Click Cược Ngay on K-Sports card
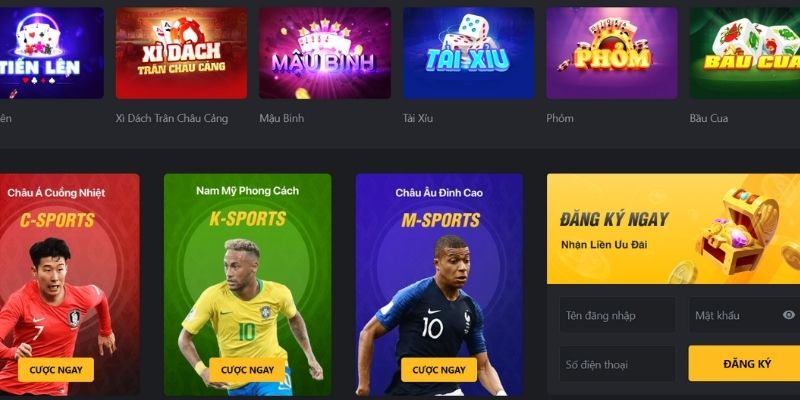800x400 pixels. (247, 370)
